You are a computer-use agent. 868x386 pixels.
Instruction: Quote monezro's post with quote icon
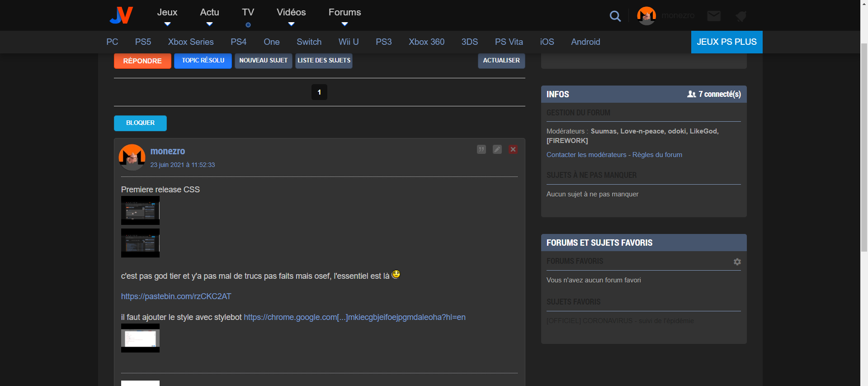[x=481, y=149]
